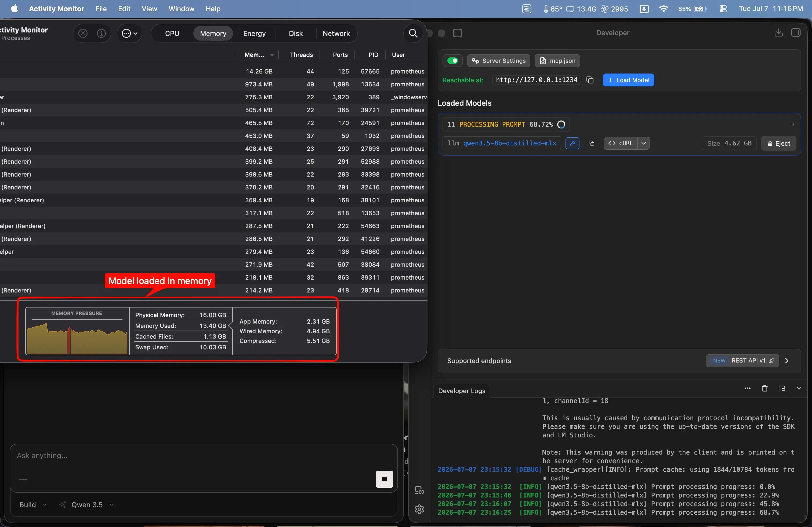The height and width of the screenshot is (527, 812).
Task: Clear developer logs with trash icon
Action: [x=764, y=388]
